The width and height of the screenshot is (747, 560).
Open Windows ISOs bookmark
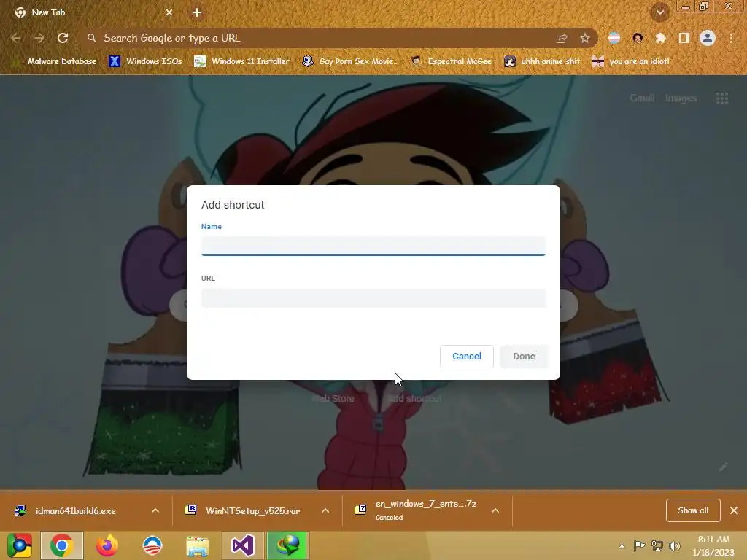coord(145,61)
